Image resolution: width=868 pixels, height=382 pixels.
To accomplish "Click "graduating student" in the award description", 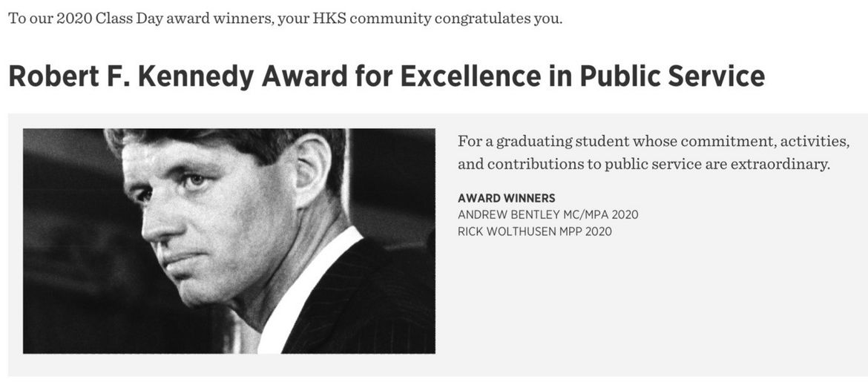I will (563, 141).
